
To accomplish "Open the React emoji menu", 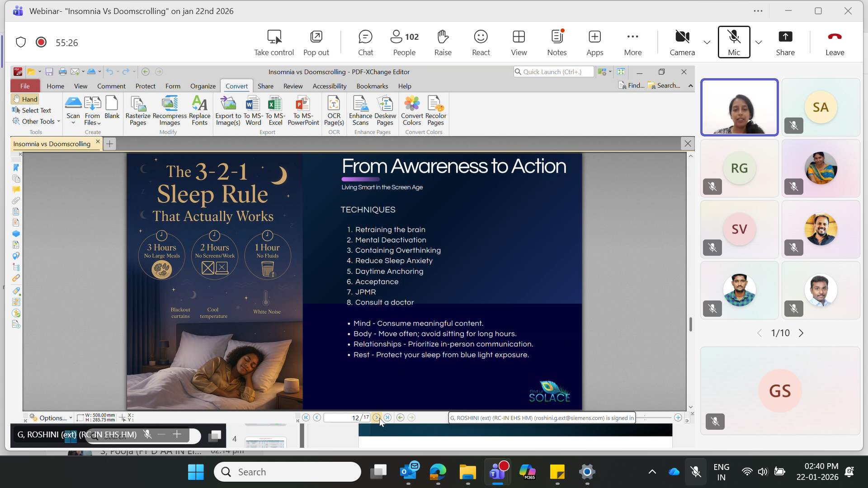I will click(x=481, y=42).
